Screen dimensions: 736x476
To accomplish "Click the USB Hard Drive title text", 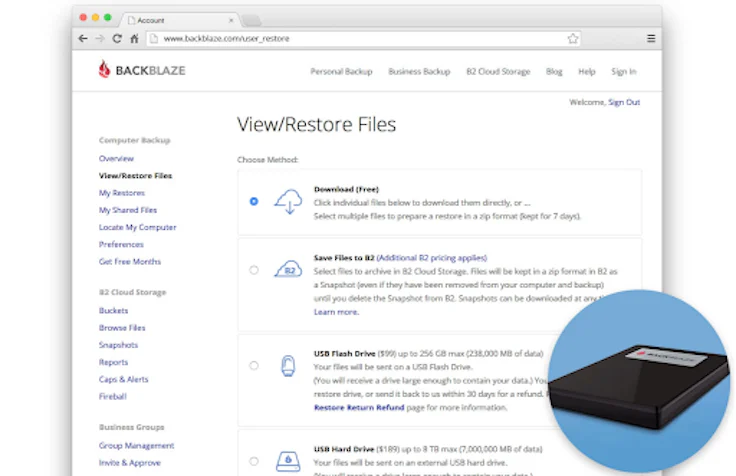I will [x=344, y=449].
